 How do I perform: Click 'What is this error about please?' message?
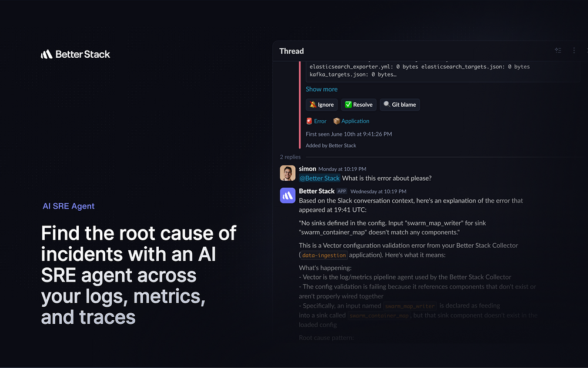[387, 178]
